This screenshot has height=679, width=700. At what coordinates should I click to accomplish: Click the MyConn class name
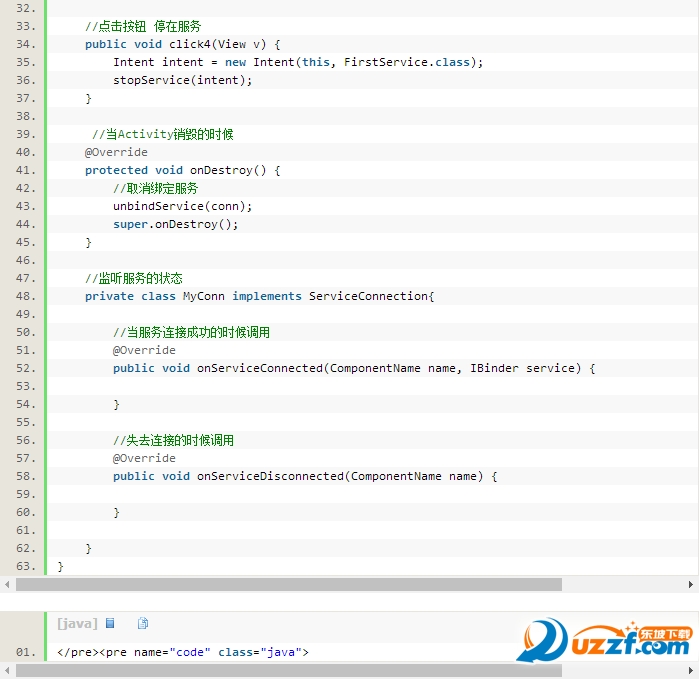(203, 296)
